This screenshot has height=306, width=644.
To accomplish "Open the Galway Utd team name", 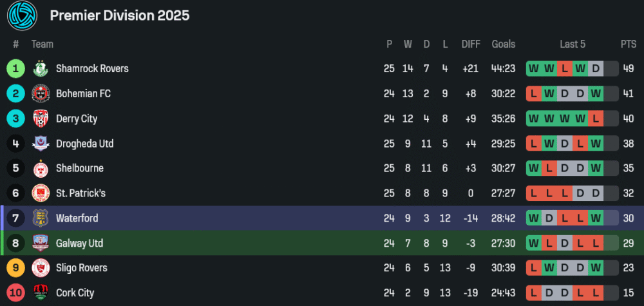I will click(x=79, y=244).
